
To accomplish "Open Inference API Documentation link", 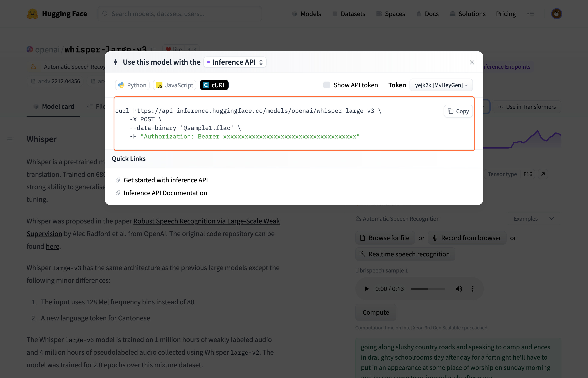I will point(165,193).
